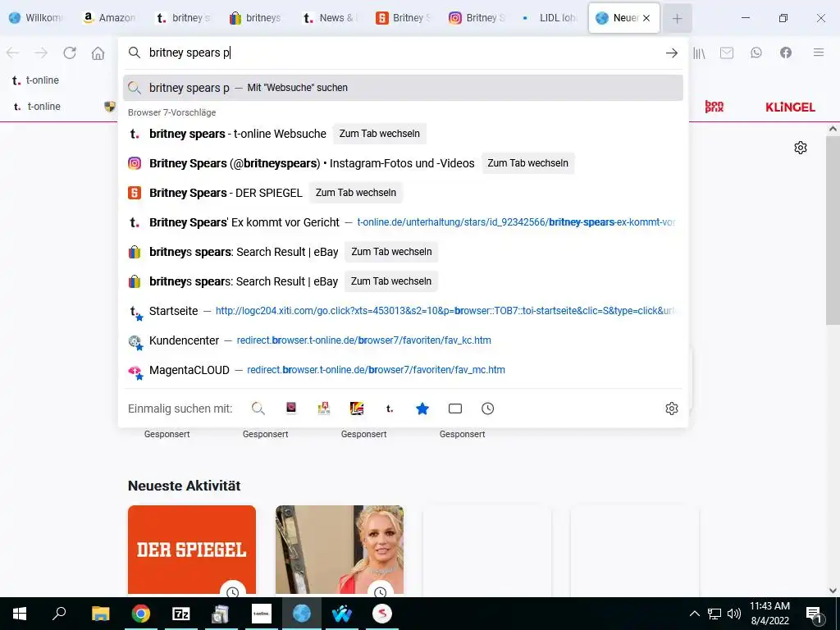Open the mail envelope icon
This screenshot has height=630, width=840.
727,52
